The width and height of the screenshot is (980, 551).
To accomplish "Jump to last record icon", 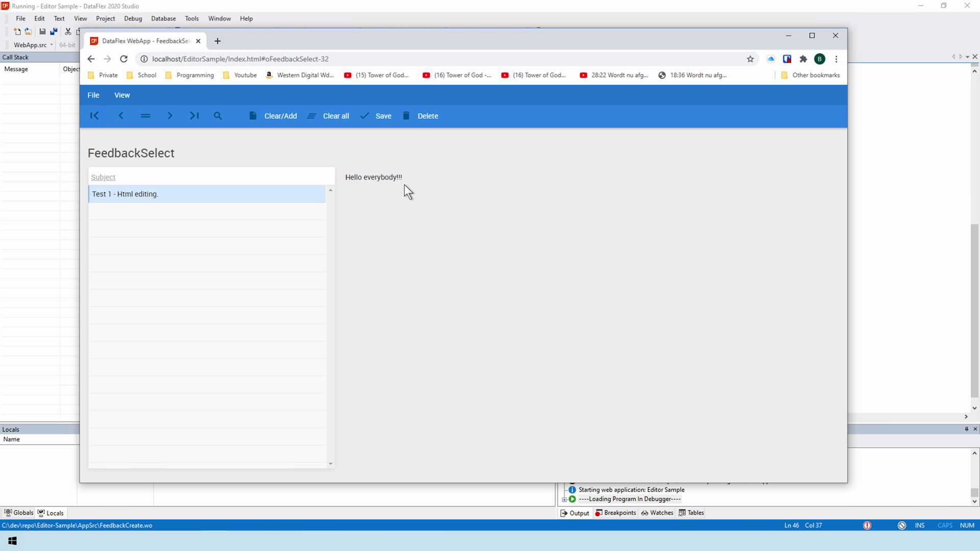I will tap(194, 116).
